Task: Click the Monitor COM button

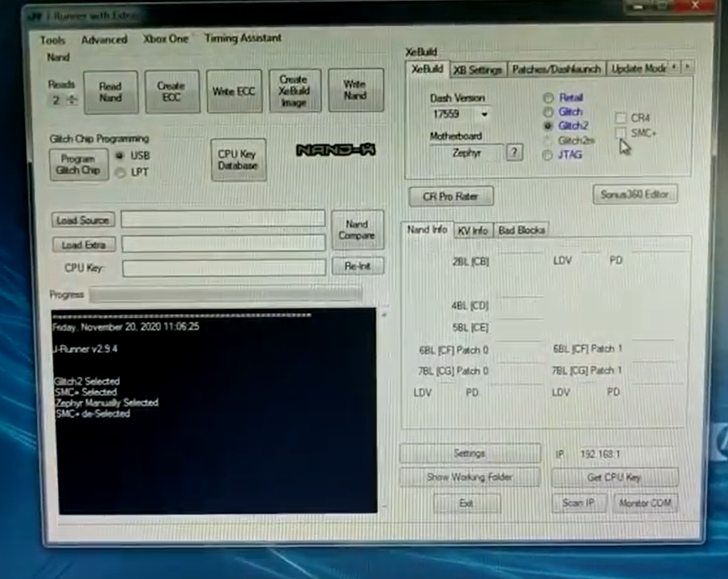Action: (645, 503)
